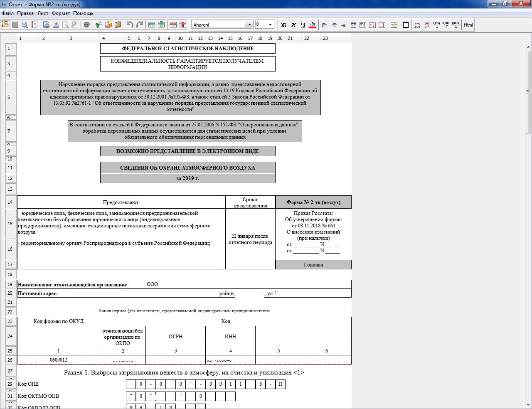The image size is (532, 409).
Task: Click the undo arrow icon
Action: [130, 25]
